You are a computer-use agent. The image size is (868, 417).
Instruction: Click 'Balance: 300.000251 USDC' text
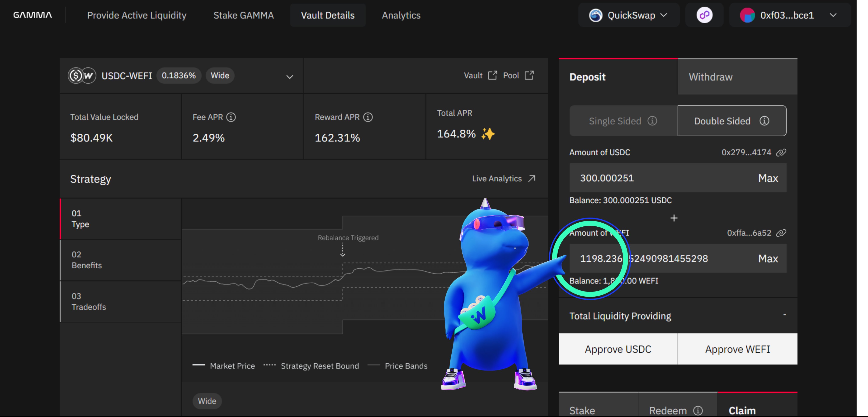pos(620,200)
